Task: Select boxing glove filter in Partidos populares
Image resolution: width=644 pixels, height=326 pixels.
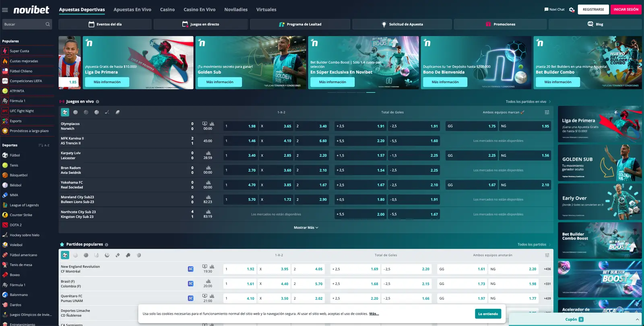Action: coord(128,255)
